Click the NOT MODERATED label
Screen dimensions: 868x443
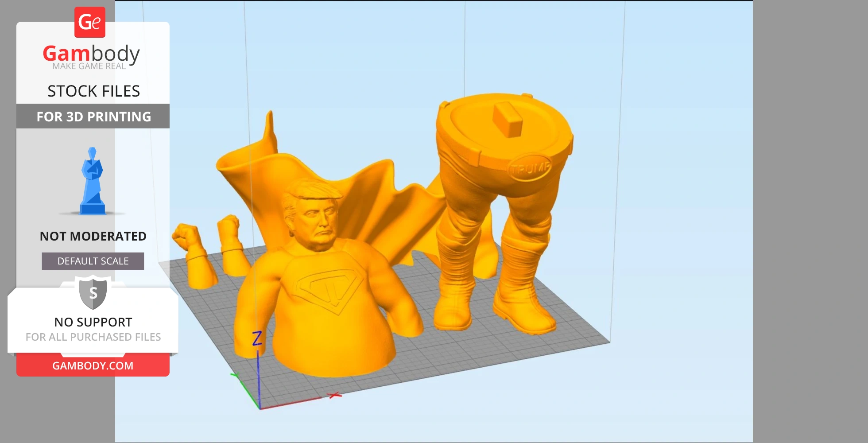click(x=93, y=236)
